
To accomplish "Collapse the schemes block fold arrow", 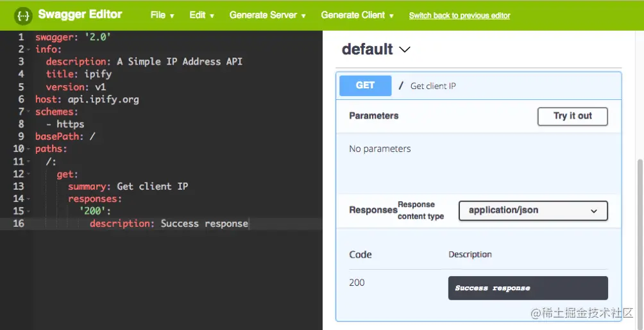I will click(x=29, y=111).
